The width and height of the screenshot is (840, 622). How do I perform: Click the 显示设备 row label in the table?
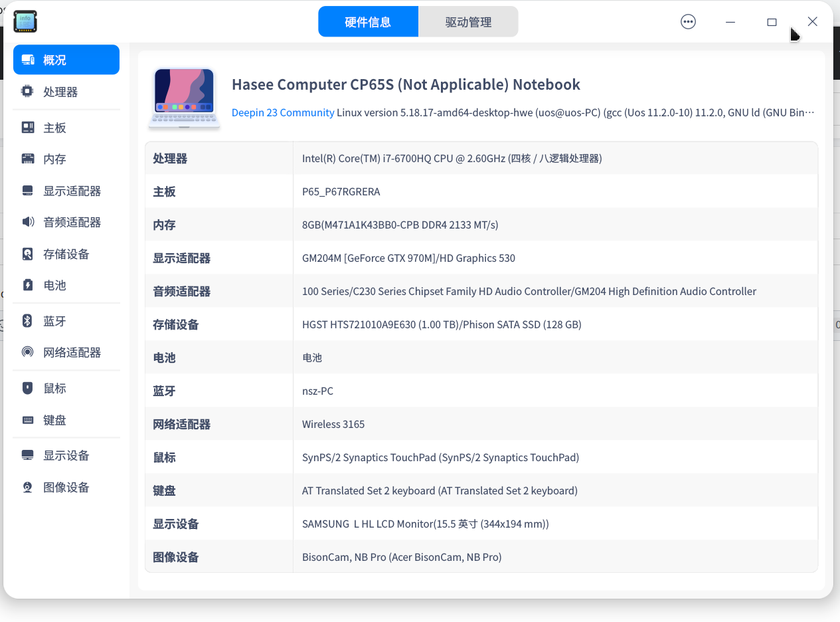pos(176,524)
